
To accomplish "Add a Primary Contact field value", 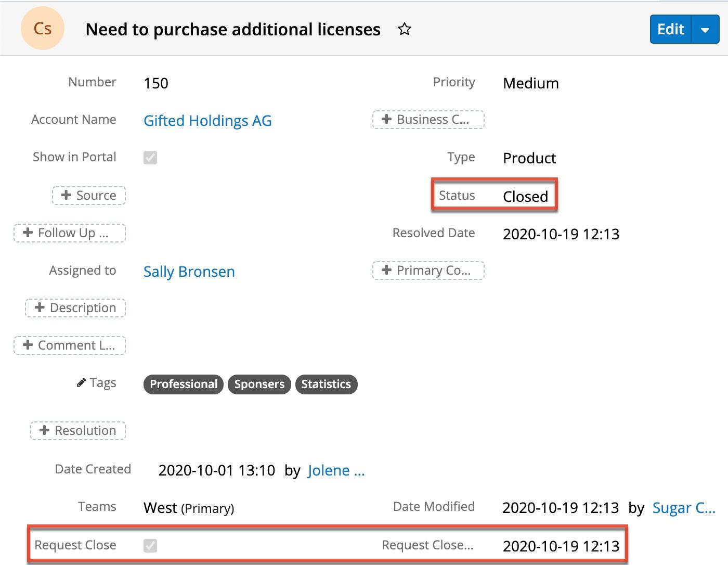I will tap(428, 271).
